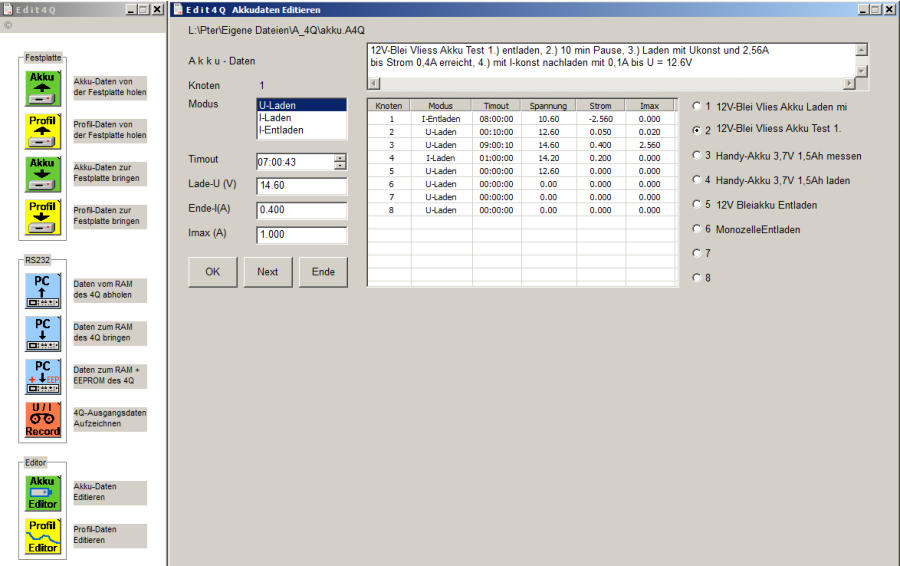Viewport: 900px width, 566px height.
Task: Open the Akku Editor icon
Action: [42, 492]
